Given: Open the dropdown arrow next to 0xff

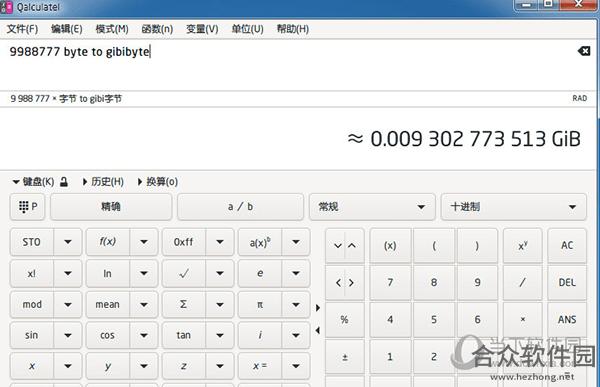Looking at the screenshot, I should click(220, 242).
